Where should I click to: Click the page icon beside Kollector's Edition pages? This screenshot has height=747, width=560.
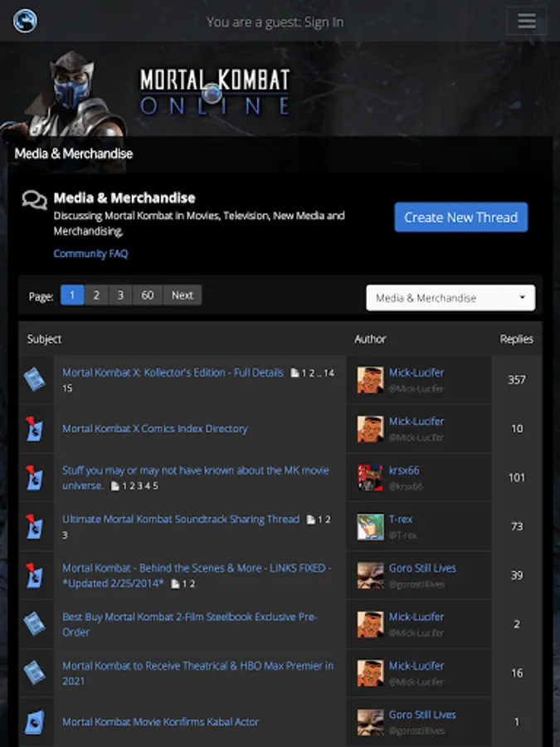pos(295,373)
